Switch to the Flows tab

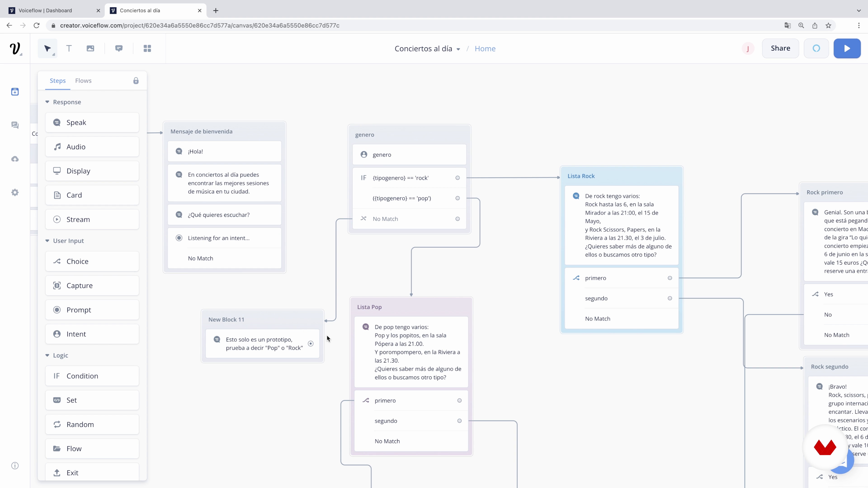click(83, 81)
